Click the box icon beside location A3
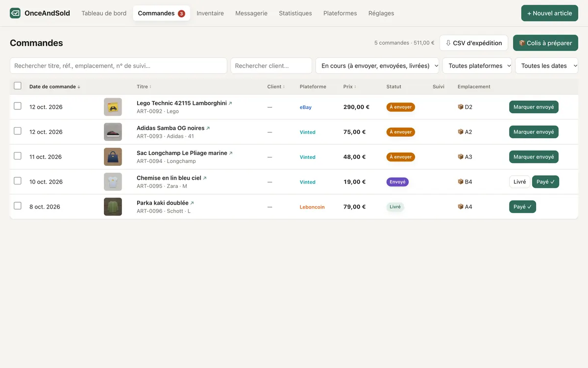The height and width of the screenshot is (368, 588). (x=461, y=157)
